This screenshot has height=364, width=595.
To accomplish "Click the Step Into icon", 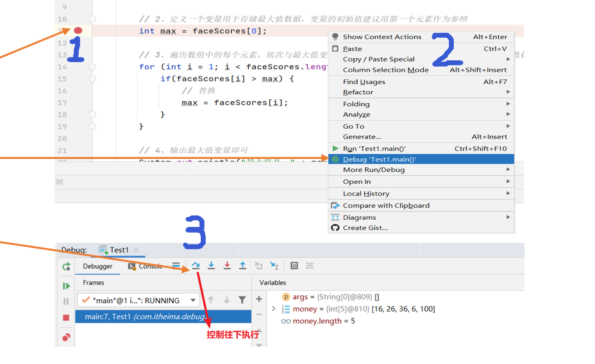I will 211,266.
